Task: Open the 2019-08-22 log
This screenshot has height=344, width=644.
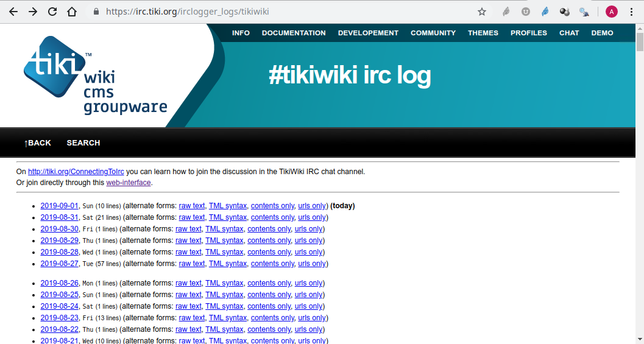Action: point(59,329)
